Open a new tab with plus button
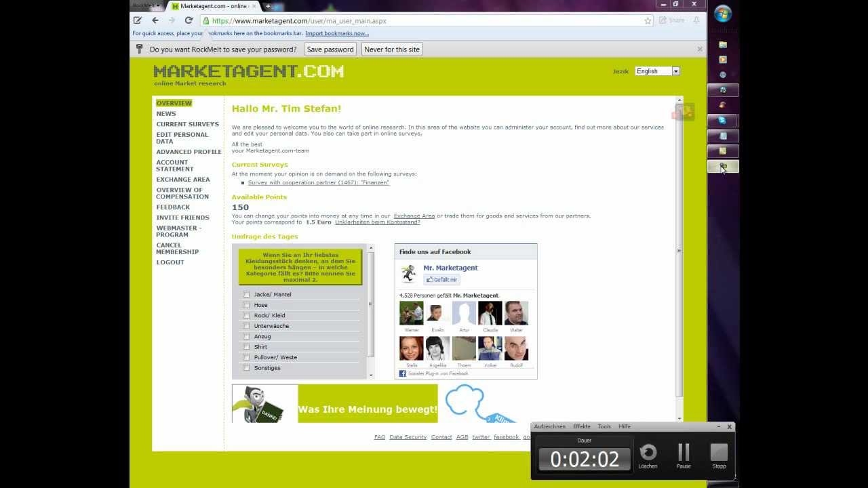The height and width of the screenshot is (488, 868). click(x=268, y=6)
